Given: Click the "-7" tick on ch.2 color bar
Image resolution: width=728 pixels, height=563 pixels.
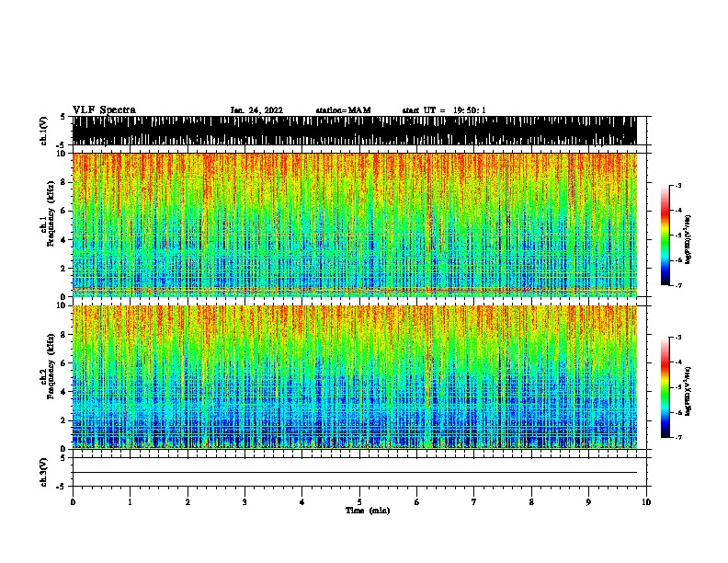Looking at the screenshot, I should [x=678, y=438].
